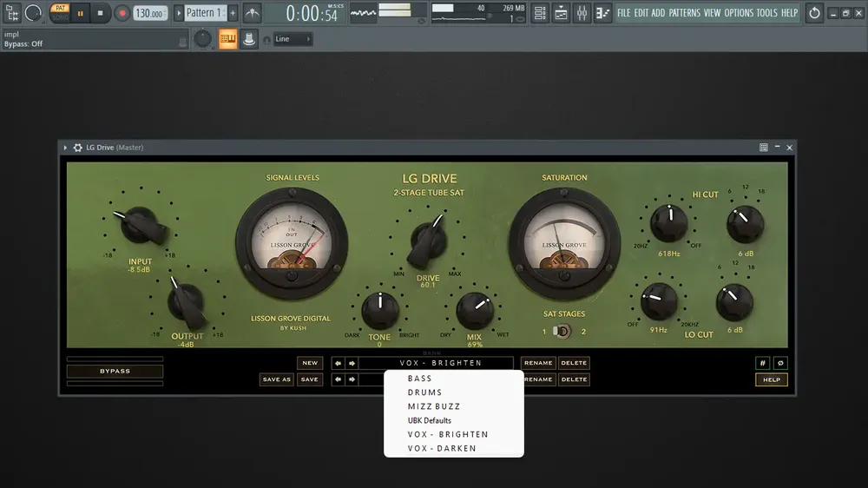The height and width of the screenshot is (488, 868).
Task: Open the TOOLS menu
Action: click(x=766, y=13)
